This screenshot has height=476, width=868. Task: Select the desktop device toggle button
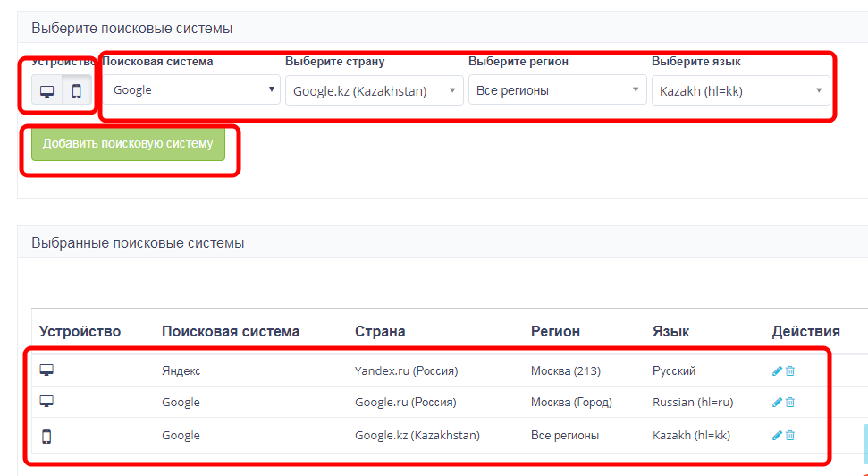pos(47,91)
